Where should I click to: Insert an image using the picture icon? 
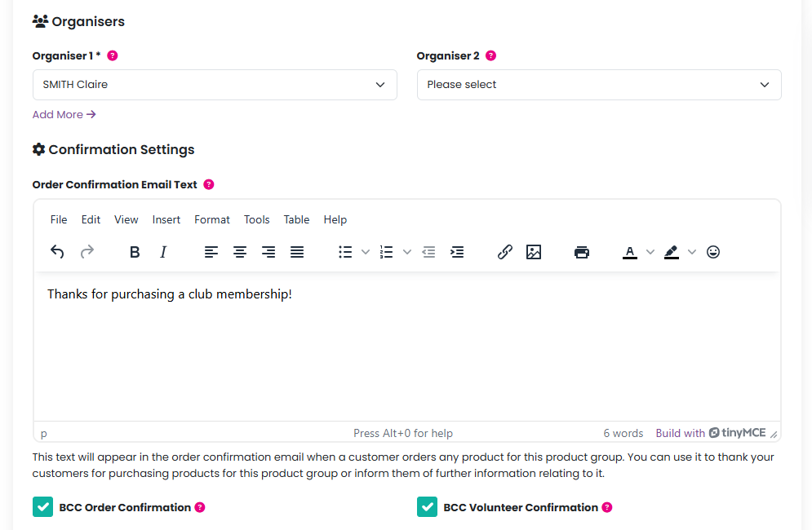[x=534, y=252]
